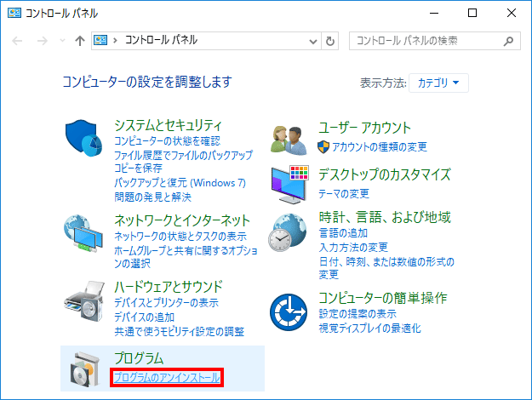The image size is (532, 400).
Task: Open the Ease of Access icon
Action: [289, 312]
